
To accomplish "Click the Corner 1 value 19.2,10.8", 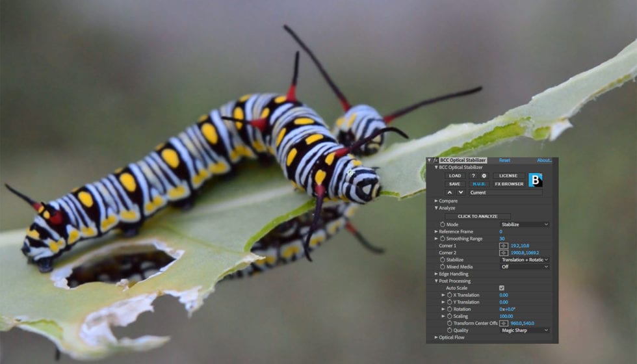I will [520, 246].
